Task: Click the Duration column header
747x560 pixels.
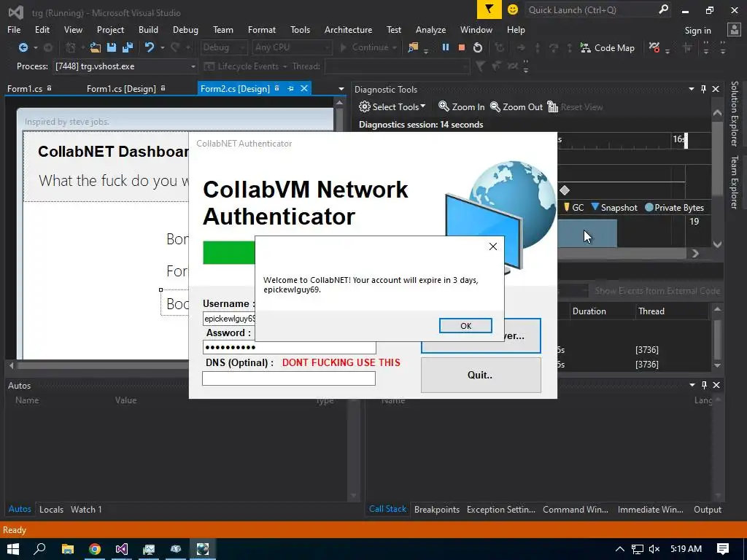Action: [589, 311]
